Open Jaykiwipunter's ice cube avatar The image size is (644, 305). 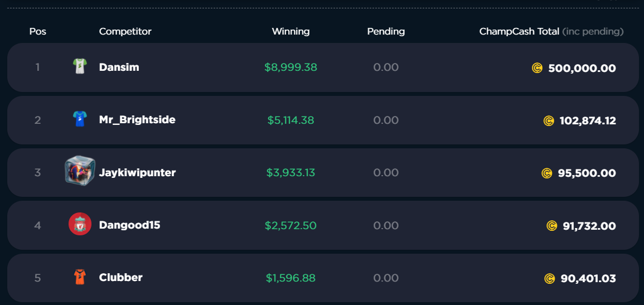coord(80,171)
